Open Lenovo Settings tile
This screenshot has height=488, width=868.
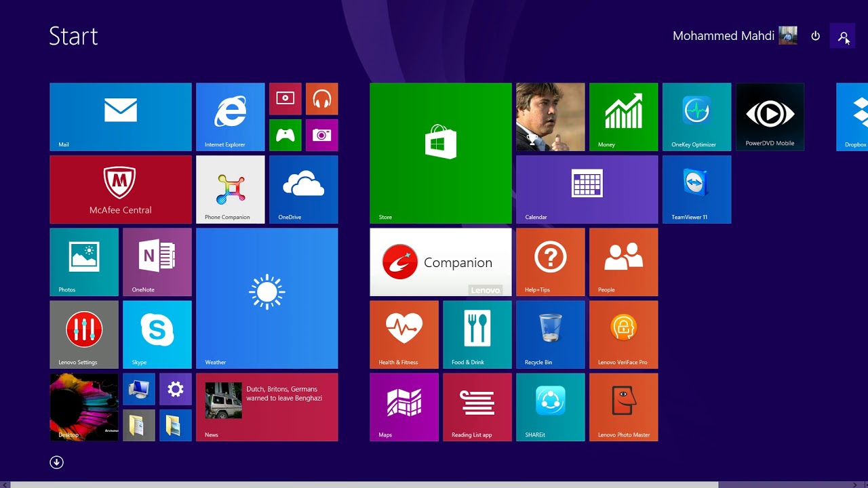84,334
